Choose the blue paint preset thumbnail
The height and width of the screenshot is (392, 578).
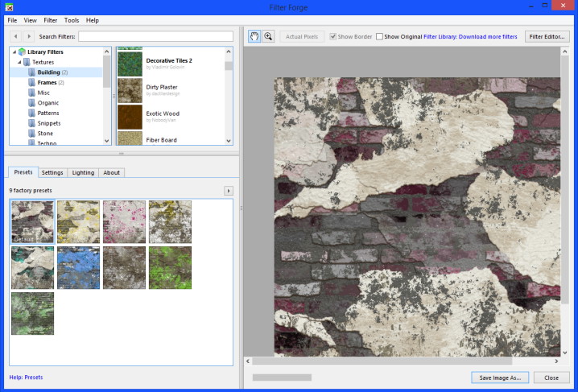tap(79, 268)
